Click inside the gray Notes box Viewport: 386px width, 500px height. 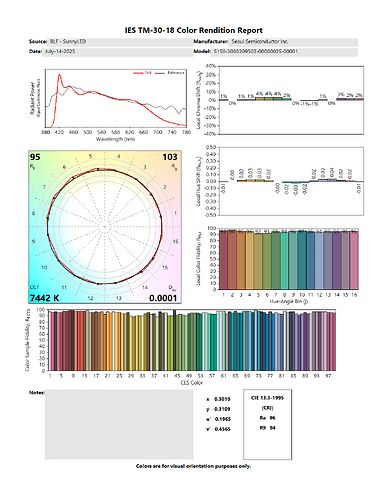click(x=119, y=424)
